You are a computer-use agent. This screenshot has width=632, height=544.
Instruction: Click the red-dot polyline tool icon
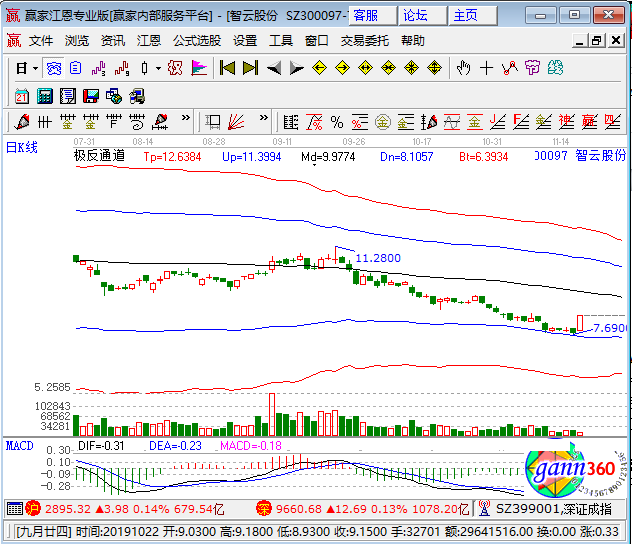[x=509, y=68]
